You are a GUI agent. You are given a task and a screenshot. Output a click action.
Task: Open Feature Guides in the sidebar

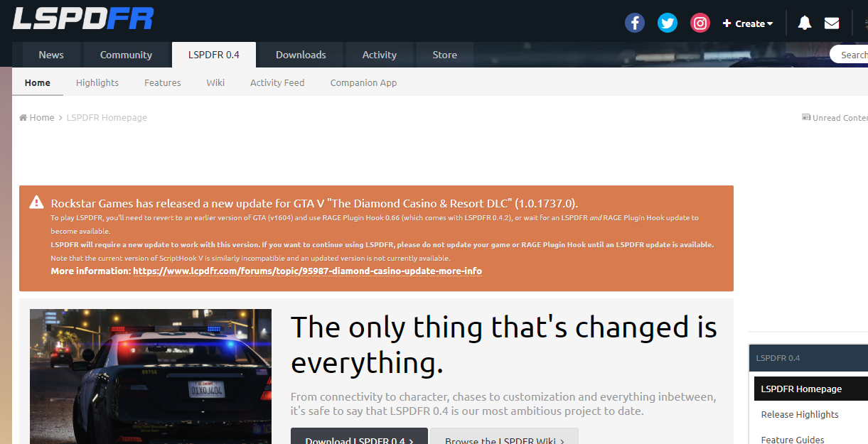pyautogui.click(x=793, y=440)
